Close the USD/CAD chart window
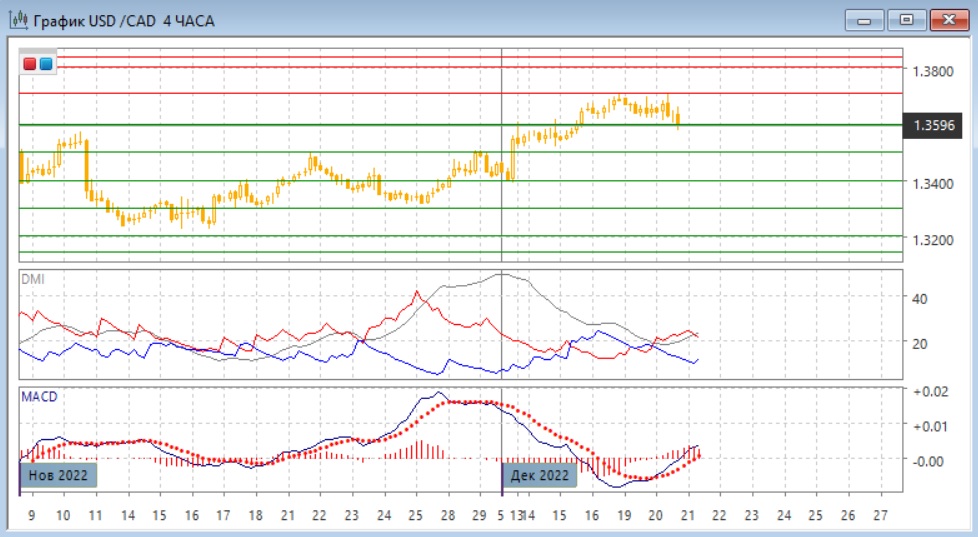978x537 pixels. click(950, 20)
